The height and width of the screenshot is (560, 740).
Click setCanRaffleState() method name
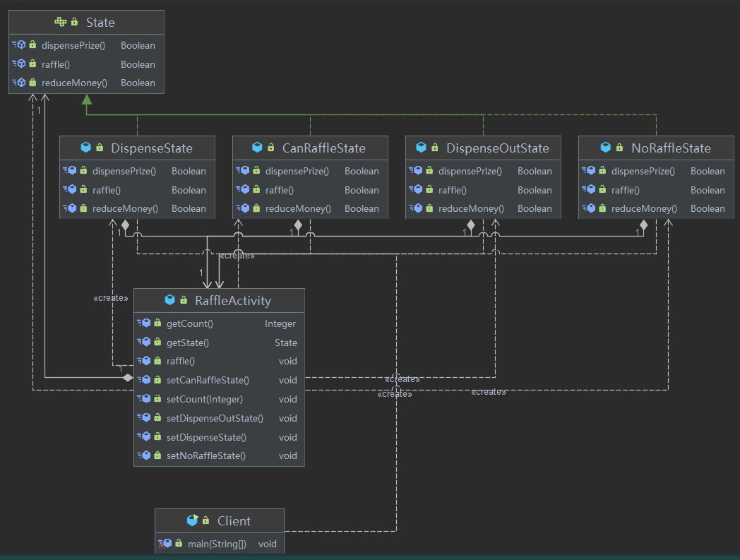point(208,380)
